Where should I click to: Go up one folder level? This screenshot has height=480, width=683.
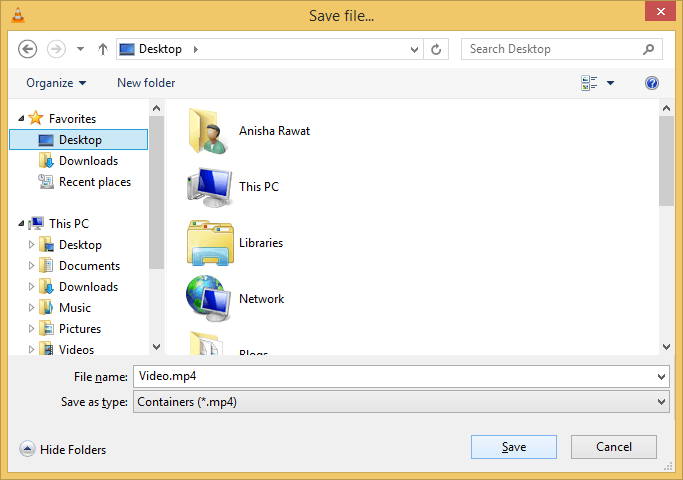(103, 49)
